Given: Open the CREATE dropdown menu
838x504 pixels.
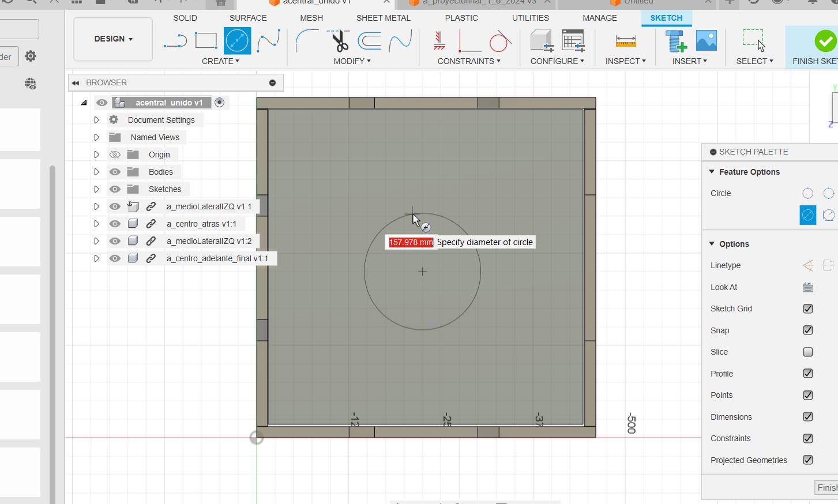Looking at the screenshot, I should [220, 61].
